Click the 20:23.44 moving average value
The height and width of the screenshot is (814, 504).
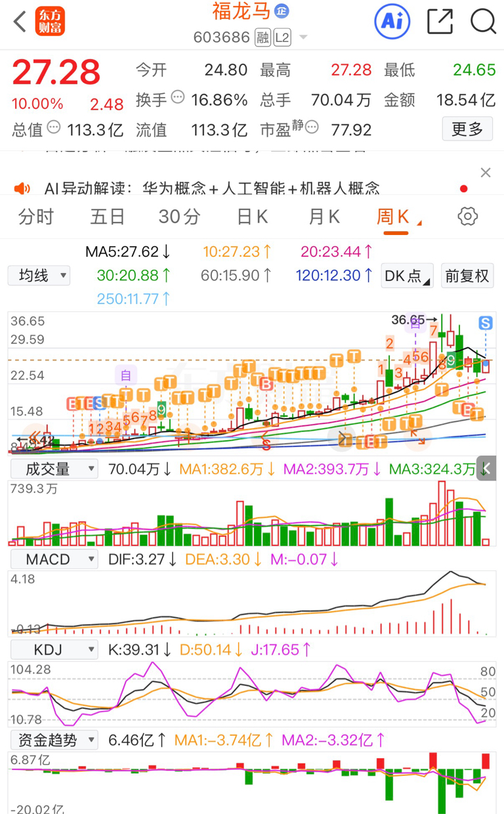[x=337, y=251]
